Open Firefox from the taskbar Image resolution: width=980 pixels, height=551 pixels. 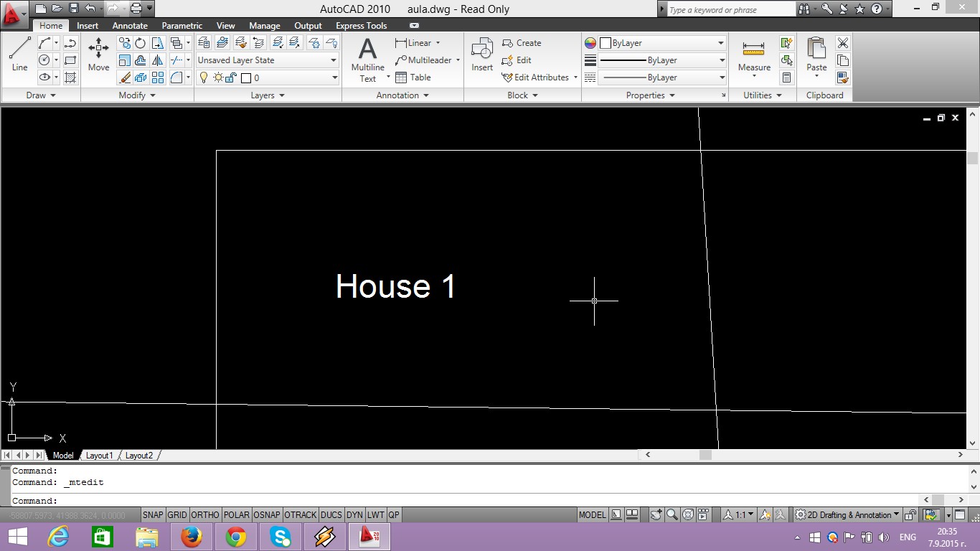pos(192,537)
